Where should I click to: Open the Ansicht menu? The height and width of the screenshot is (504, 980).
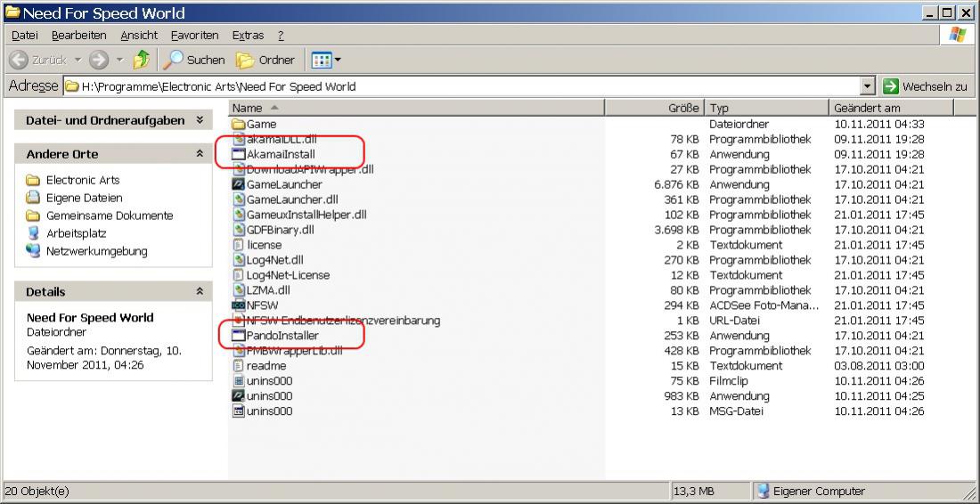[139, 36]
